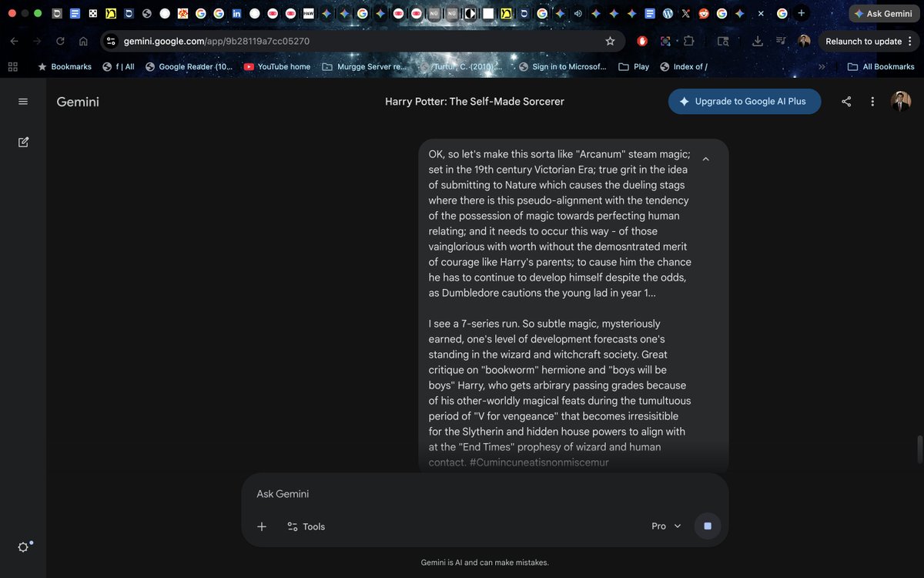Open the red ad blocker extension
The height and width of the screenshot is (578, 924).
click(642, 41)
